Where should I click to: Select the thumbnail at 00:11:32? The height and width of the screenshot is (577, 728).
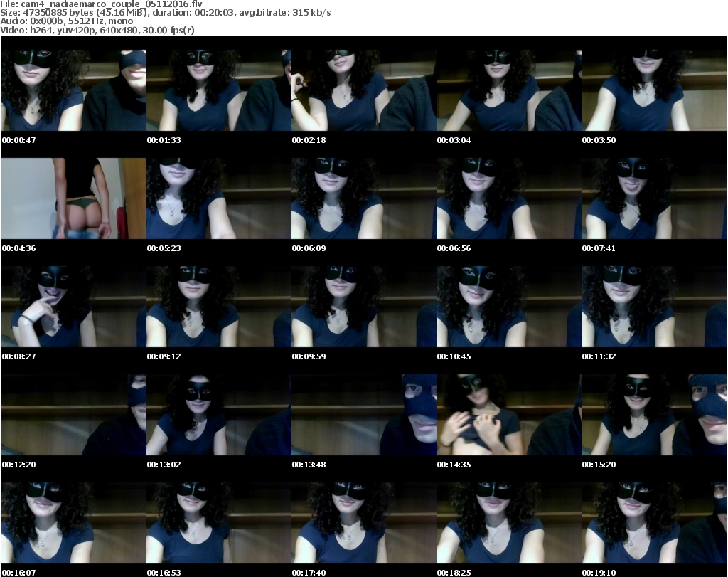point(653,307)
